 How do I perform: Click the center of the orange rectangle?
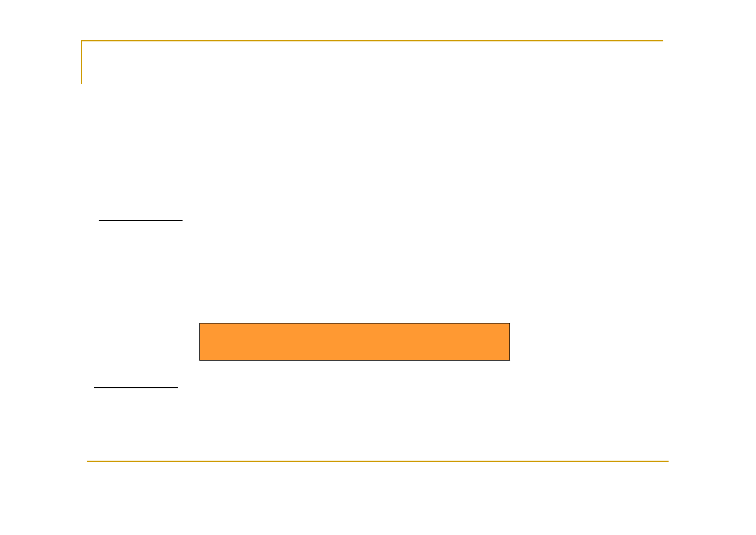click(x=354, y=341)
